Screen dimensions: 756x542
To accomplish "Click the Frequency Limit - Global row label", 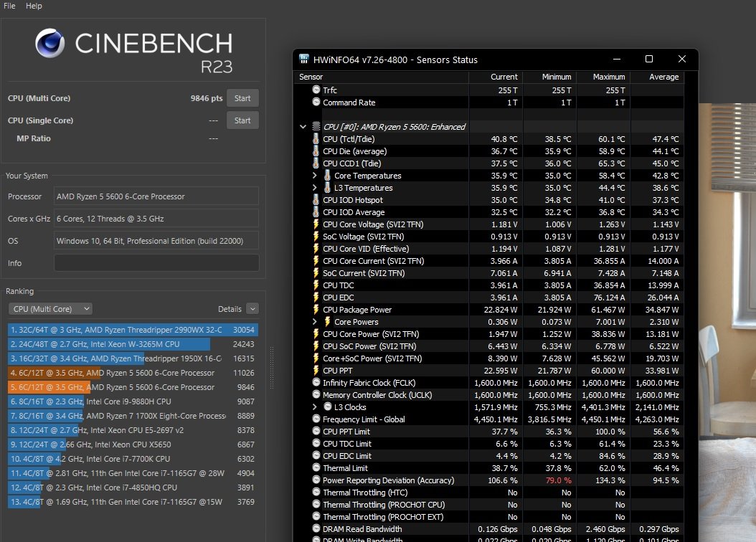I will coord(364,419).
